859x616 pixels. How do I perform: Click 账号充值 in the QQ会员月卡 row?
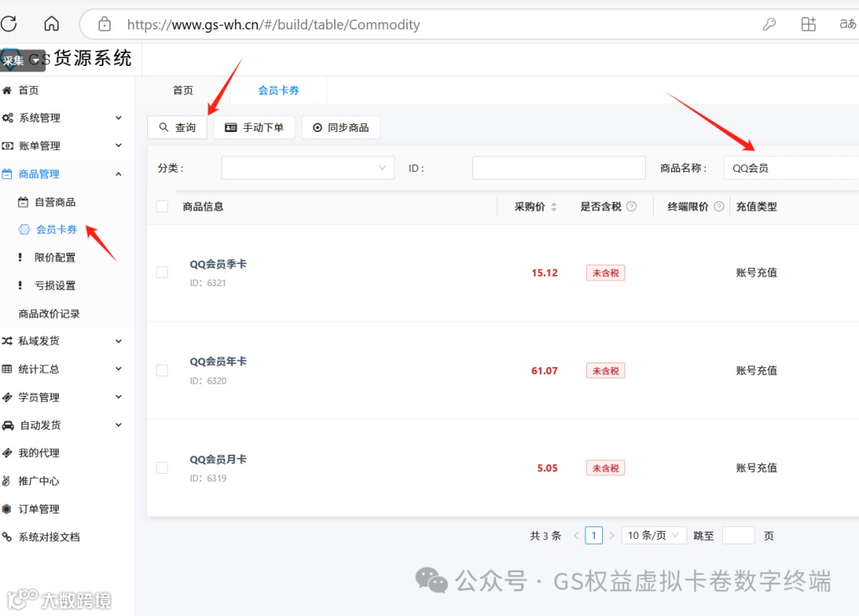pos(756,467)
